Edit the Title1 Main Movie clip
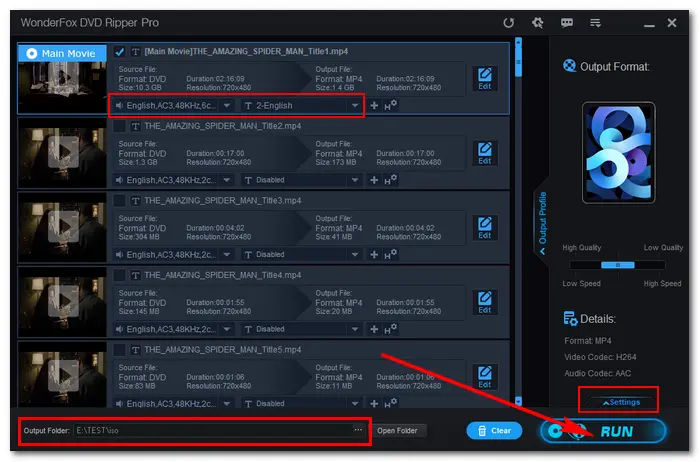Image resolution: width=700 pixels, height=462 pixels. [x=485, y=79]
